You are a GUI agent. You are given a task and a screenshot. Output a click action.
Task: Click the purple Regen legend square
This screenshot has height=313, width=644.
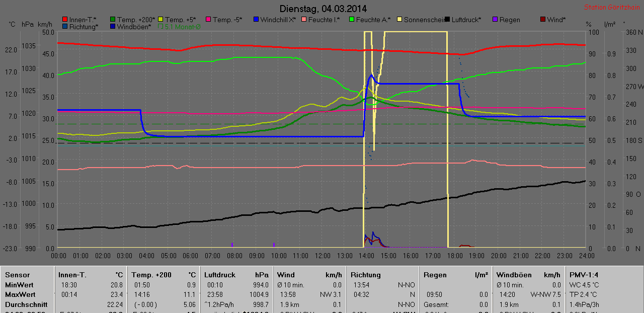pyautogui.click(x=495, y=20)
